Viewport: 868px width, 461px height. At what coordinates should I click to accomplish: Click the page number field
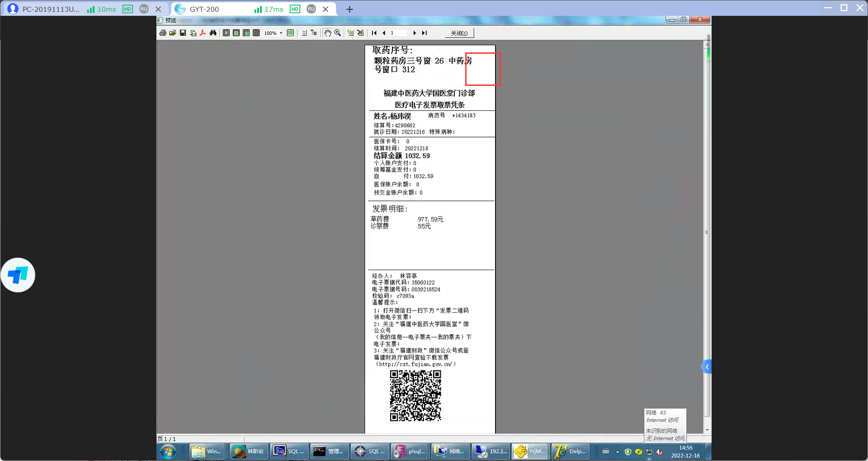click(399, 33)
